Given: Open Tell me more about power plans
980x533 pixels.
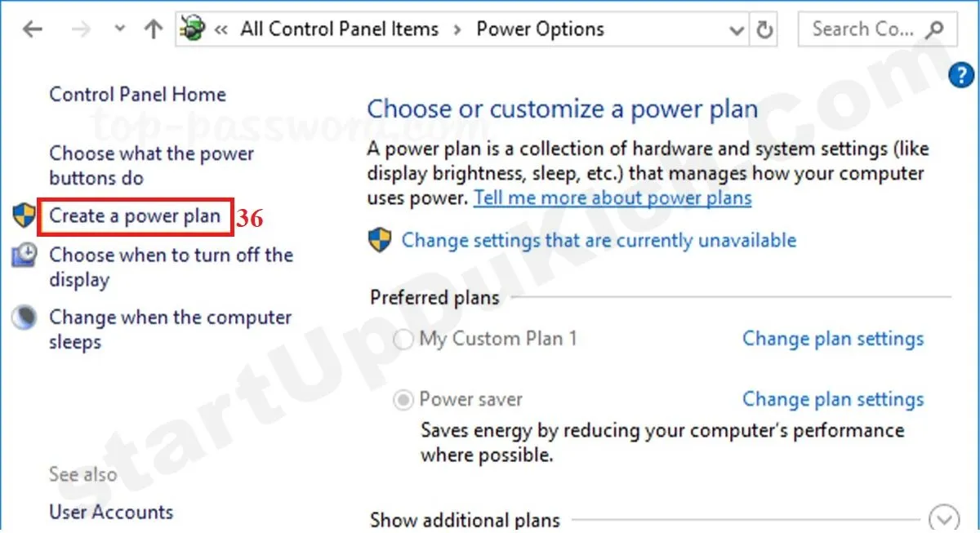Looking at the screenshot, I should tap(612, 198).
